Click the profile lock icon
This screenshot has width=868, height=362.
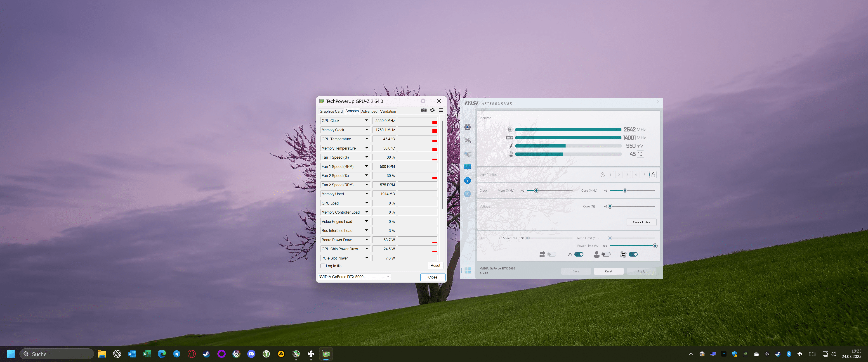click(x=653, y=175)
